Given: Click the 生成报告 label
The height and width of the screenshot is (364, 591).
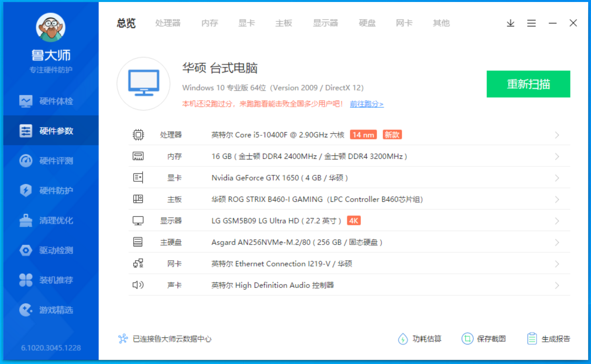Looking at the screenshot, I should pyautogui.click(x=556, y=339).
